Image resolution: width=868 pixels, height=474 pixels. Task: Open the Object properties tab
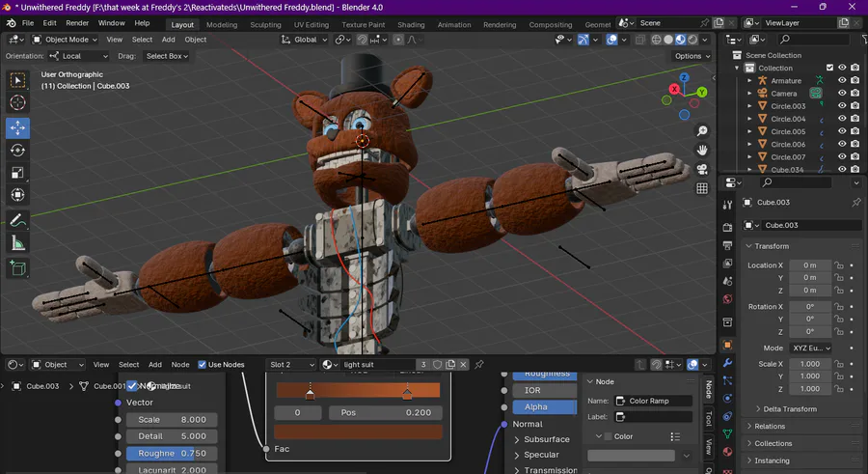coord(727,345)
